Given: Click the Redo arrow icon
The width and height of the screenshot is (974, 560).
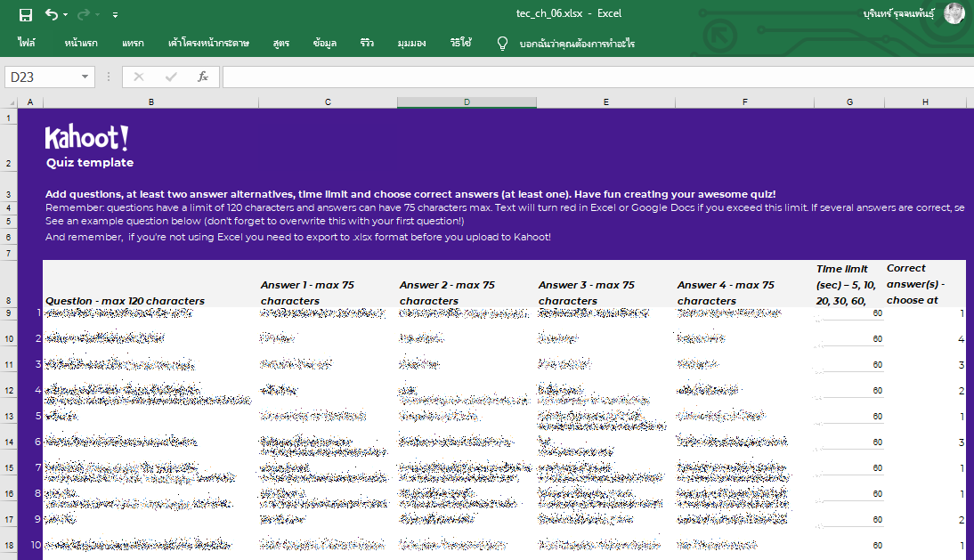Looking at the screenshot, I should pos(84,14).
